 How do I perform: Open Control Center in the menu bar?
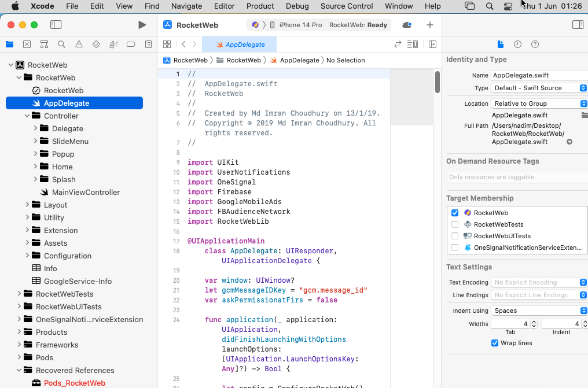[508, 6]
